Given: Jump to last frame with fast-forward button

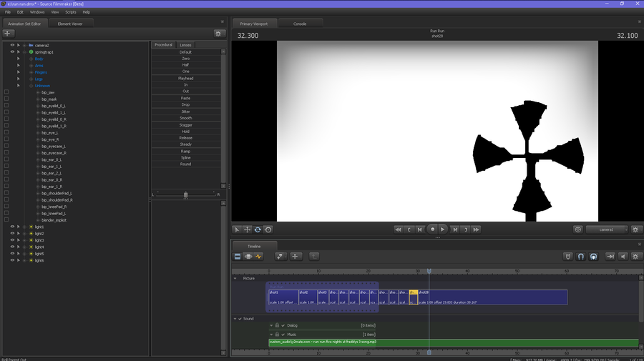Looking at the screenshot, I should click(476, 229).
